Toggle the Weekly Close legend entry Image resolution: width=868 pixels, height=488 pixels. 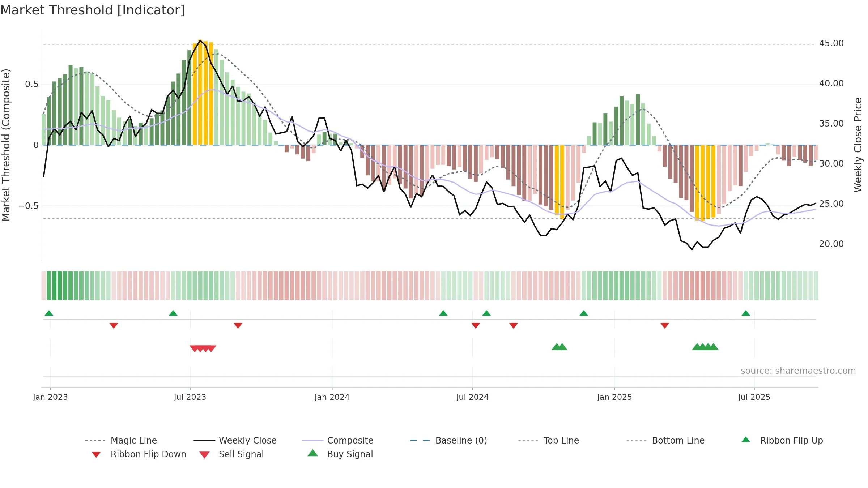coord(235,440)
